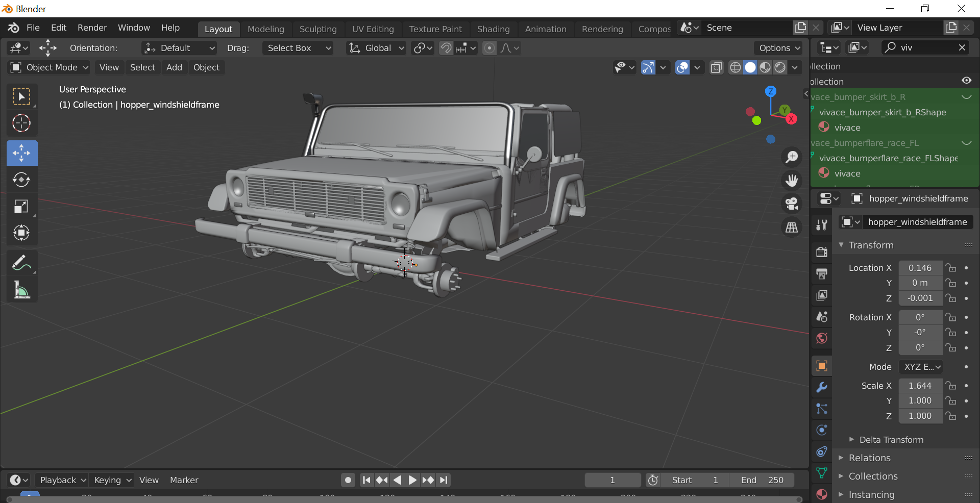Pick the Annotate tool
The image size is (980, 503).
[x=21, y=263]
